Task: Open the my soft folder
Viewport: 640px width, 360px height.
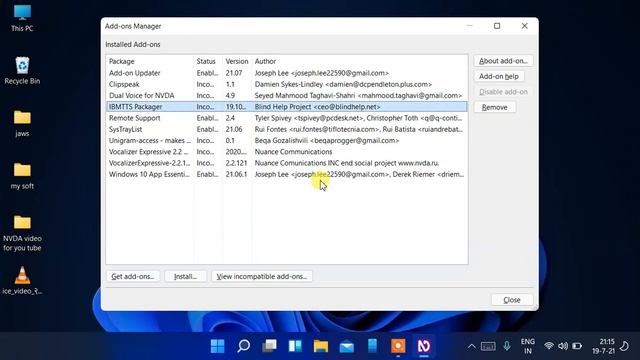Action: [22, 176]
